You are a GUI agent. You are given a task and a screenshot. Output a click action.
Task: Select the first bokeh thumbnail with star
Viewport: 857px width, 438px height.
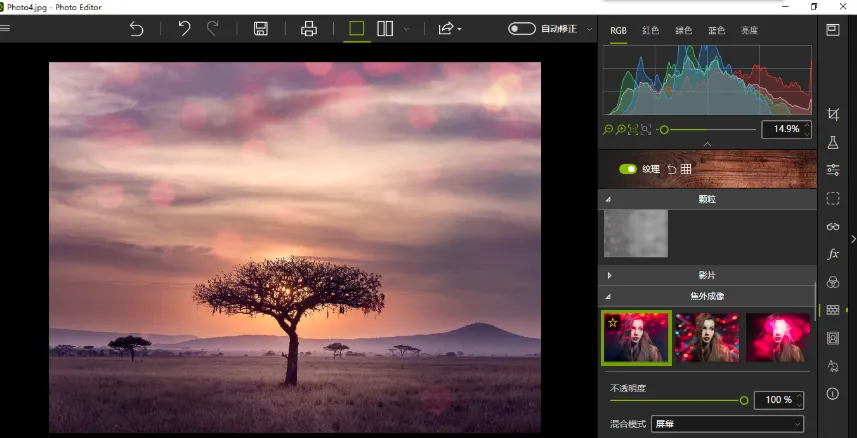pos(636,337)
